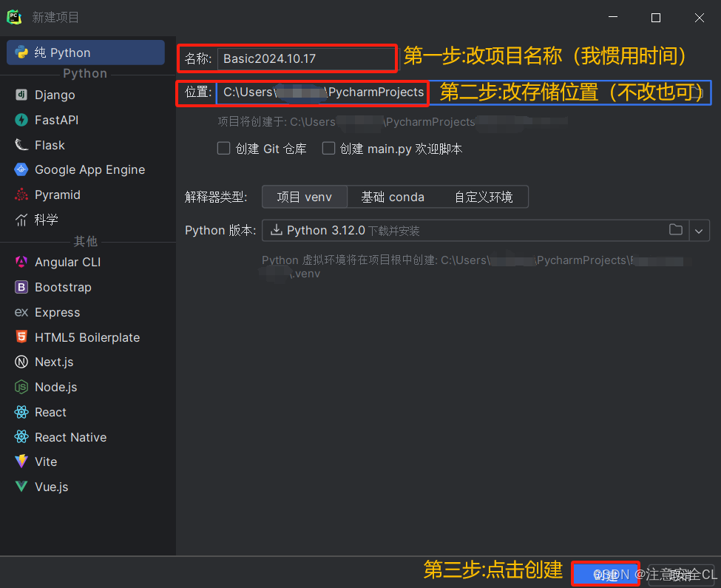Screen dimensions: 721x588
Task: Open the Python version folder browse icon
Action: pyautogui.click(x=675, y=230)
